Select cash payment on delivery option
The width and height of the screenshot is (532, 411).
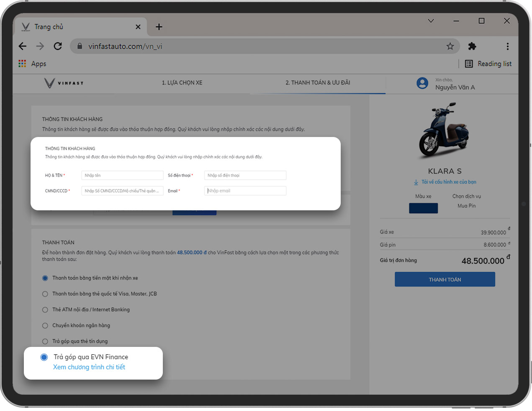45,278
